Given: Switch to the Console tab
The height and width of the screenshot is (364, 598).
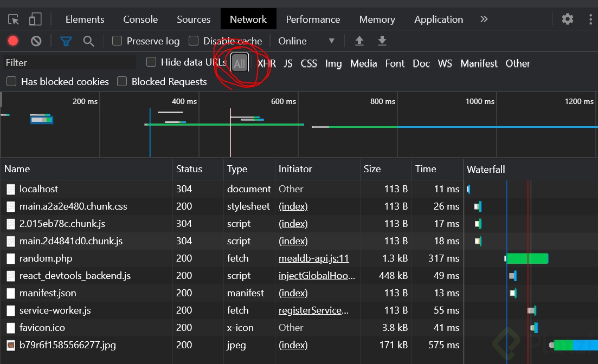Looking at the screenshot, I should [x=140, y=19].
